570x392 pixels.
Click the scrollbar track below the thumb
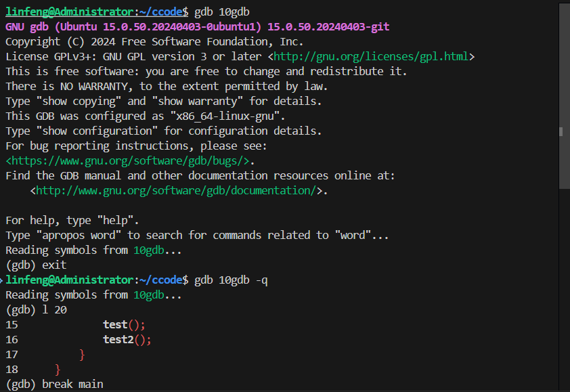(x=564, y=291)
